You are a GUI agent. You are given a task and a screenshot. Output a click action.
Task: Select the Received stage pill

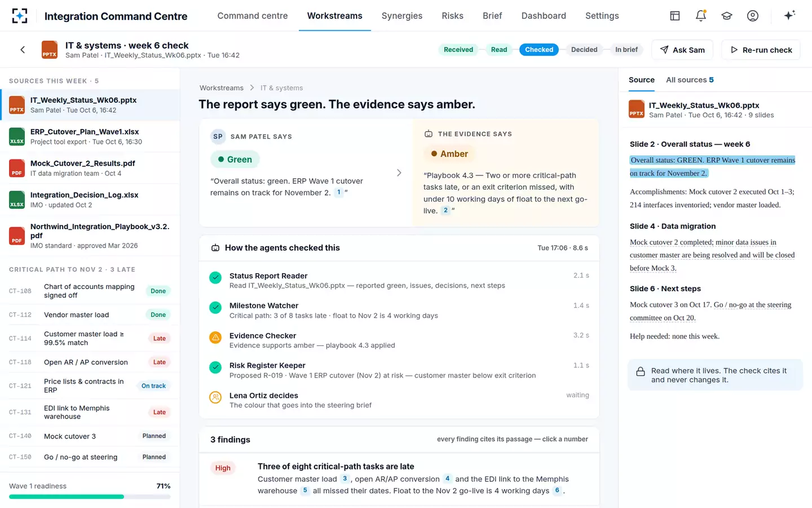point(458,50)
